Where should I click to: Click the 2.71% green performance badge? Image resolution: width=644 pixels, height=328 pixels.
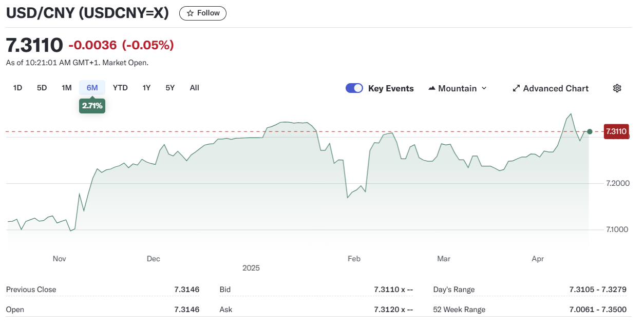click(92, 106)
